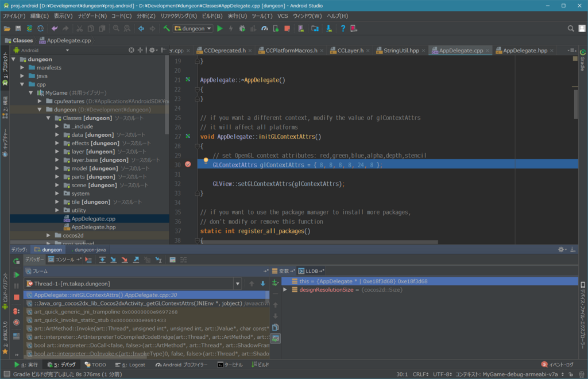The width and height of the screenshot is (588, 379).
Task: Select AppDelegate.hpp in the project tree
Action: [93, 227]
